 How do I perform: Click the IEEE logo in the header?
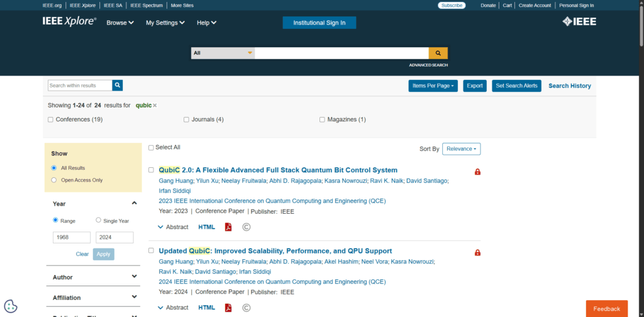[x=579, y=22]
